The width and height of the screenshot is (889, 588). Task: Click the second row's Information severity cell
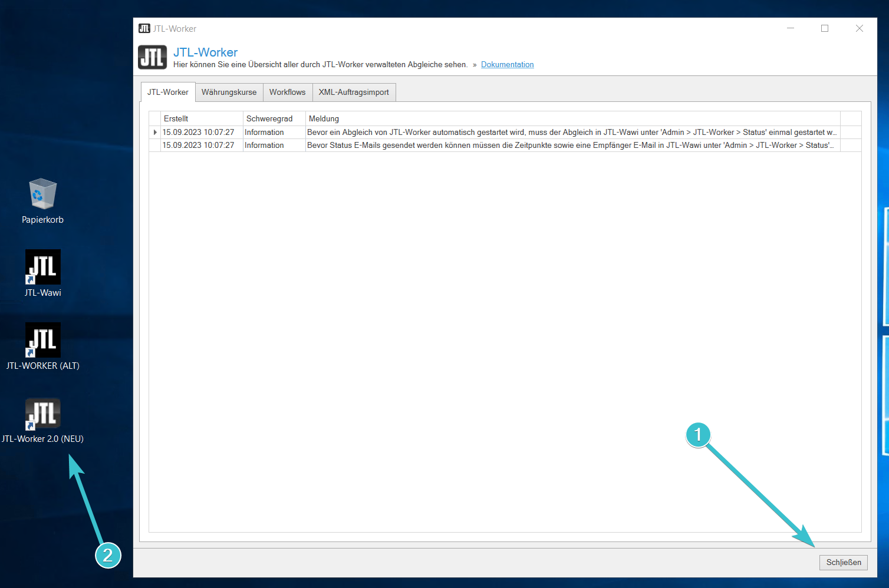274,146
